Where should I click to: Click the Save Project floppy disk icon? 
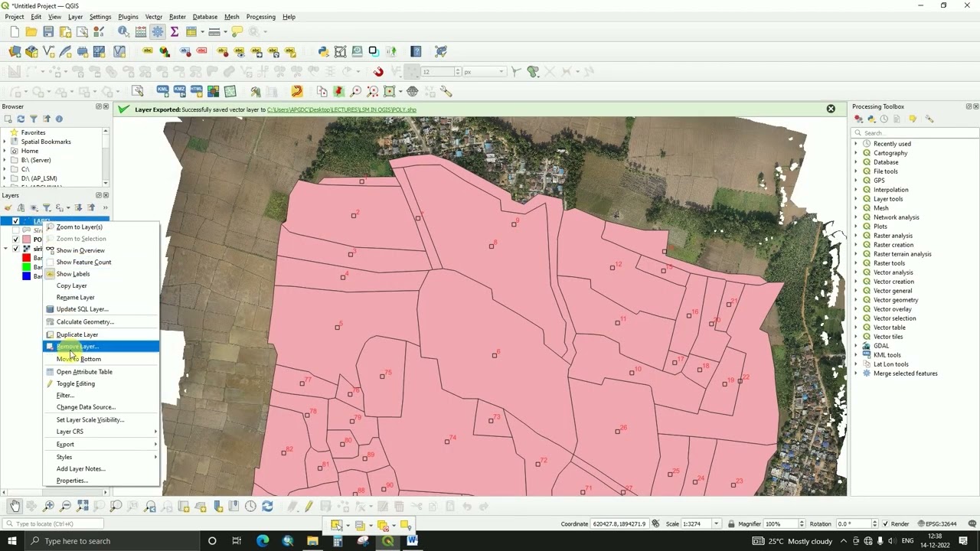[48, 31]
